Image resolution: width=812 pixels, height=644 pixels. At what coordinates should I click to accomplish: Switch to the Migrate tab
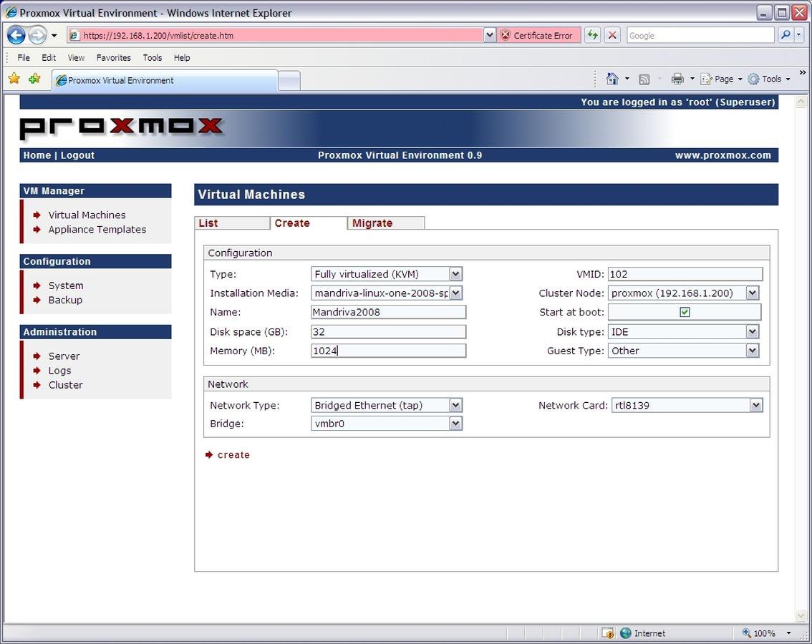click(x=386, y=223)
